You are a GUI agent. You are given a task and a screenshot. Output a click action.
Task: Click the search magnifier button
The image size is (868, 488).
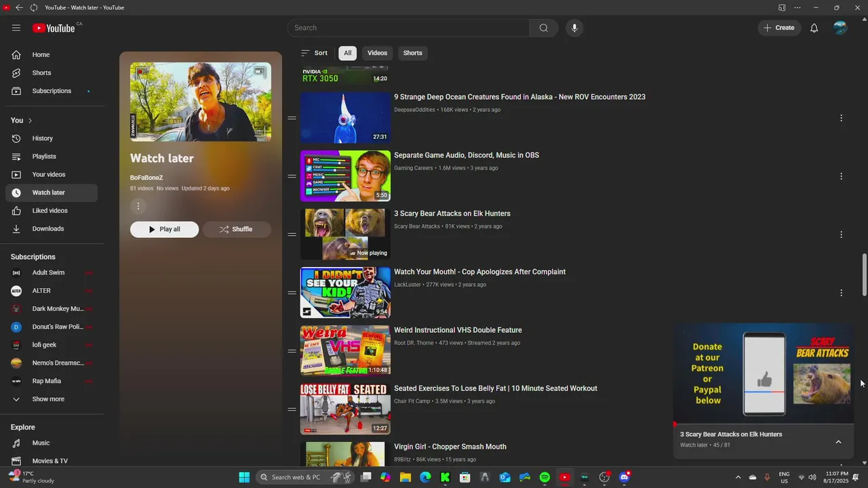click(544, 28)
